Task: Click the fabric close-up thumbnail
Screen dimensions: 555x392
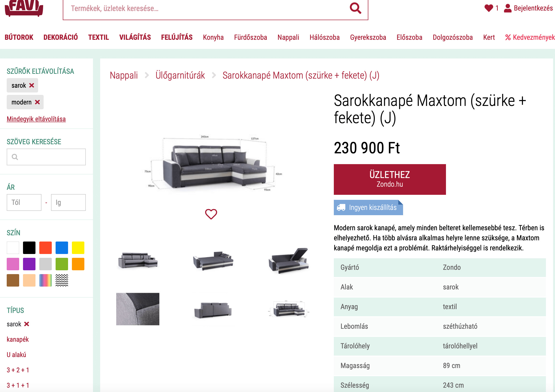Action: tap(138, 309)
